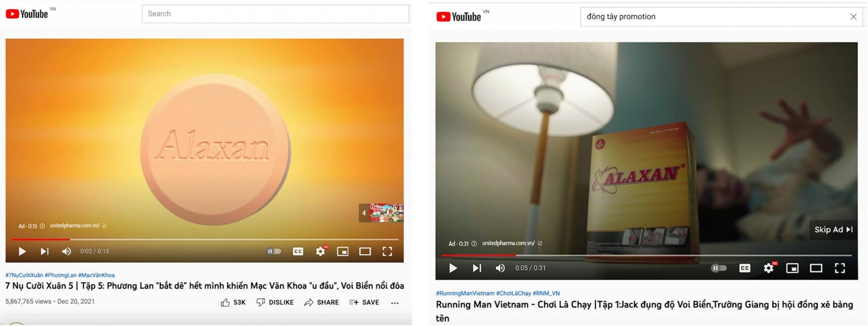Open more actions three-dot menu
The image size is (868, 326).
(395, 303)
